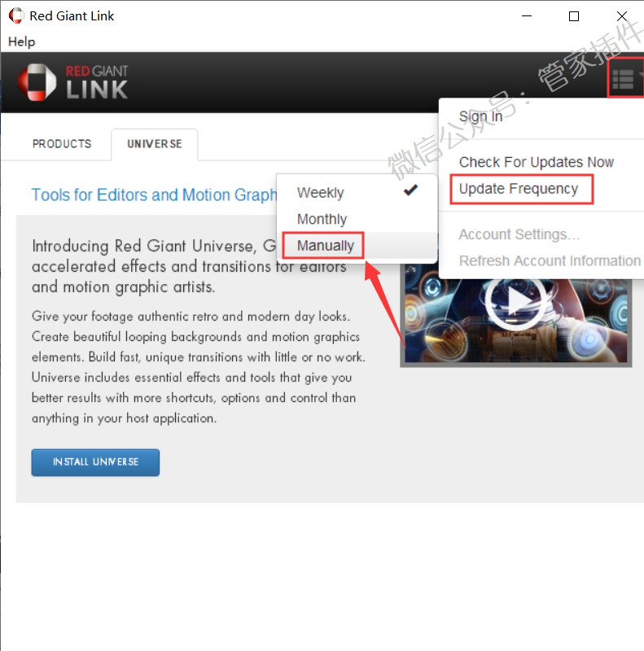The height and width of the screenshot is (651, 644).
Task: Open the Help menu
Action: point(22,42)
